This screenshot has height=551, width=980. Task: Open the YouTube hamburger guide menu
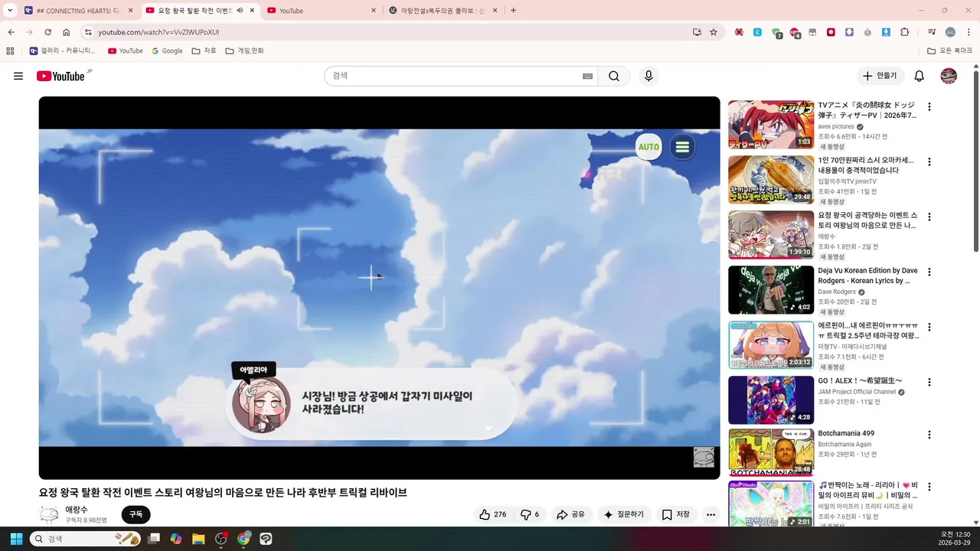18,76
